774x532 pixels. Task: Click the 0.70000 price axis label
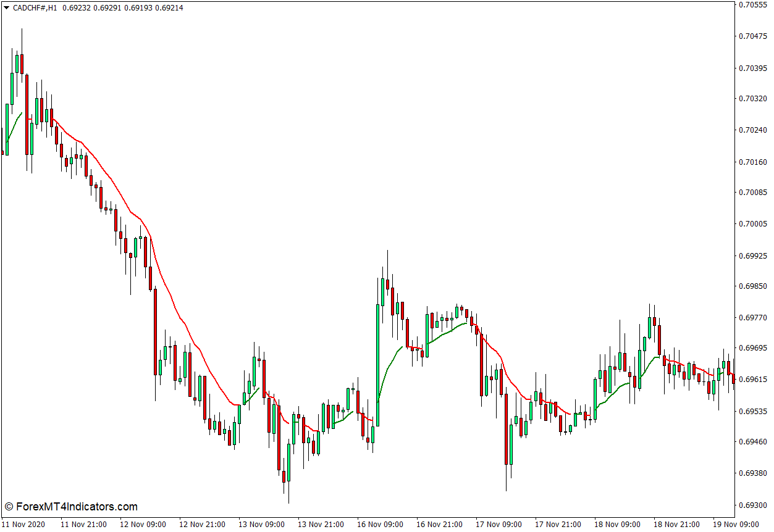pyautogui.click(x=752, y=224)
